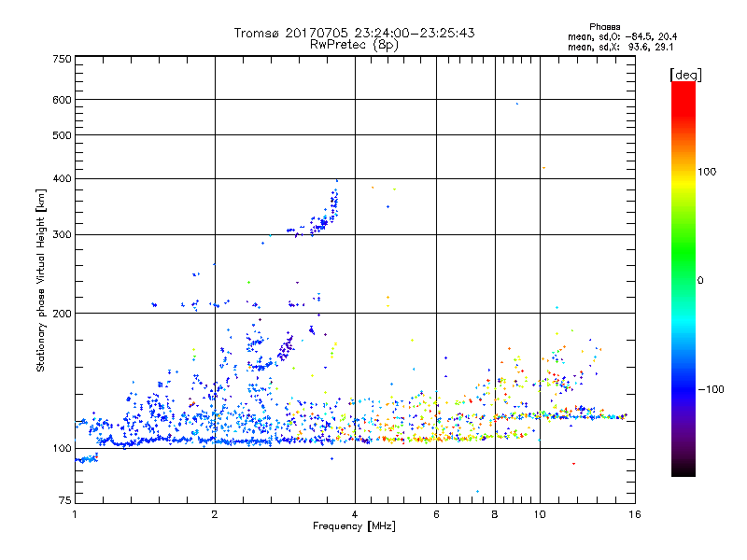Viewport: 747px width, 560px height.
Task: Click the y-axis tick label '75'
Action: 65,500
